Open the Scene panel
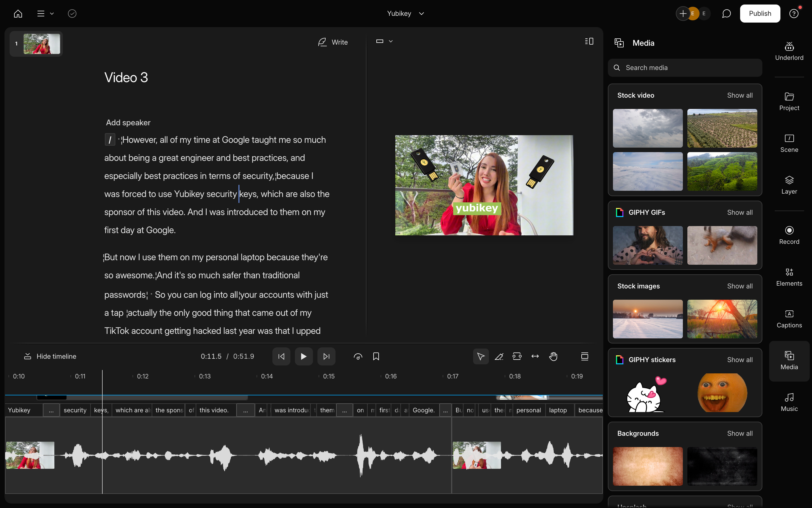The height and width of the screenshot is (508, 812). [x=789, y=143]
